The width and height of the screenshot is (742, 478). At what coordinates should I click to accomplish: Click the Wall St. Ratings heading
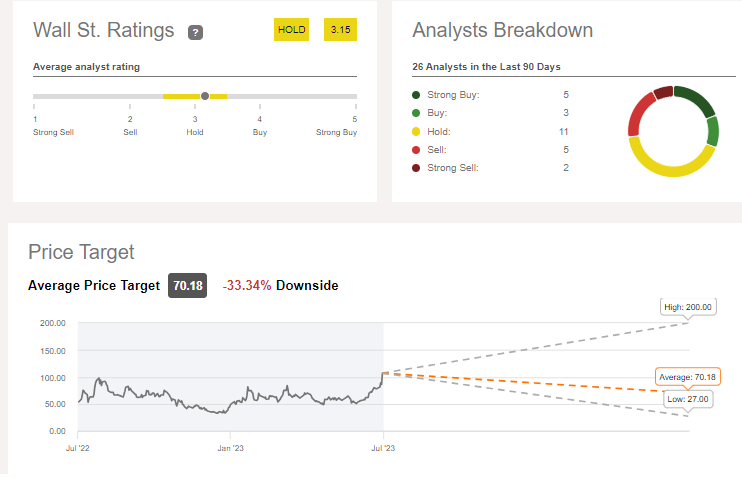pyautogui.click(x=104, y=30)
